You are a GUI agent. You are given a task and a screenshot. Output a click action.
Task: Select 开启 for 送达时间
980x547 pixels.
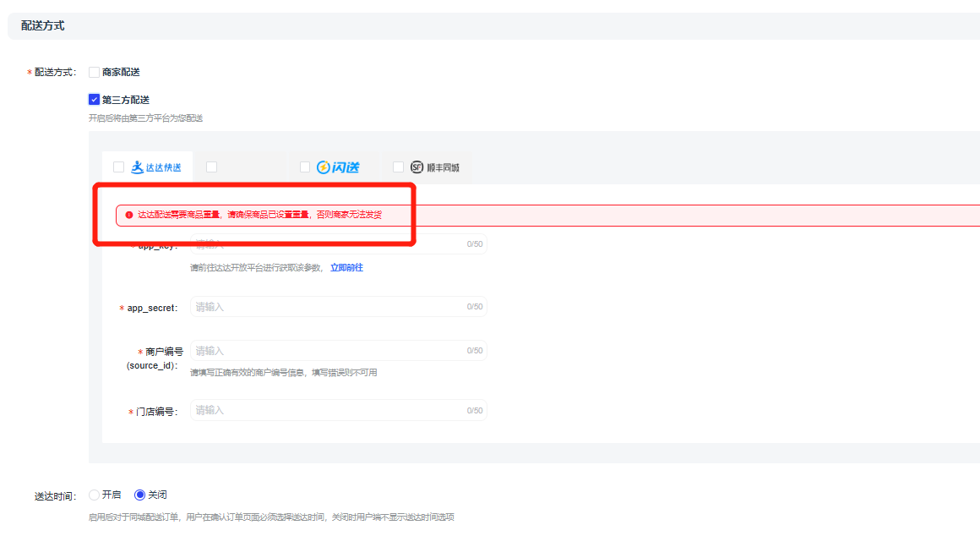coord(95,495)
